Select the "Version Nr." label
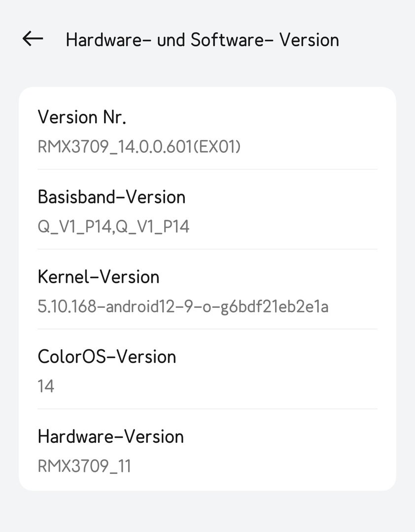This screenshot has height=532, width=415. click(82, 117)
